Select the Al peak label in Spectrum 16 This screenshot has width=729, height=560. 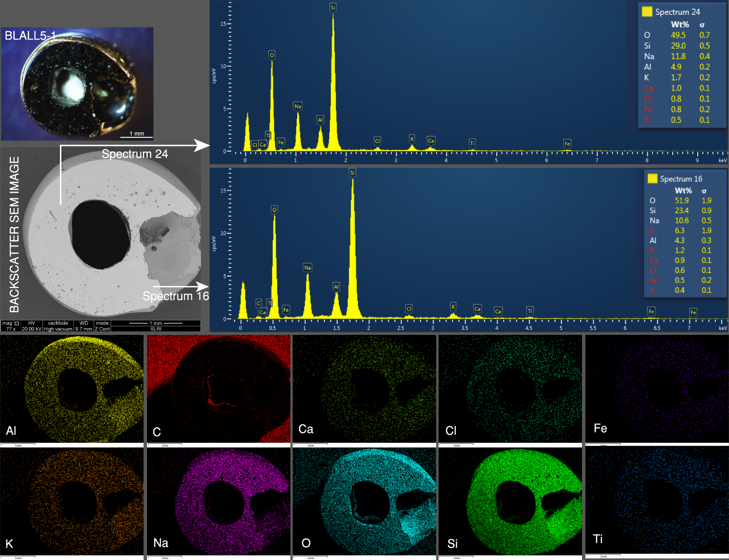click(336, 286)
